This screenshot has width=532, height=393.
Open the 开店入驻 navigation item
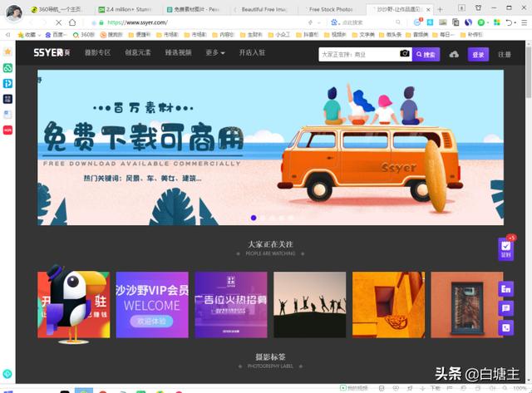coord(252,52)
